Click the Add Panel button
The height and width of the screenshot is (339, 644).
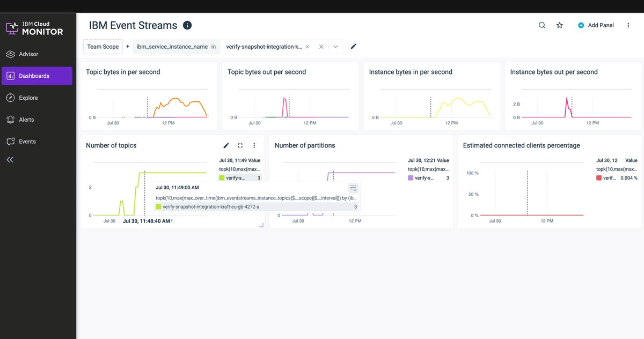tap(596, 25)
